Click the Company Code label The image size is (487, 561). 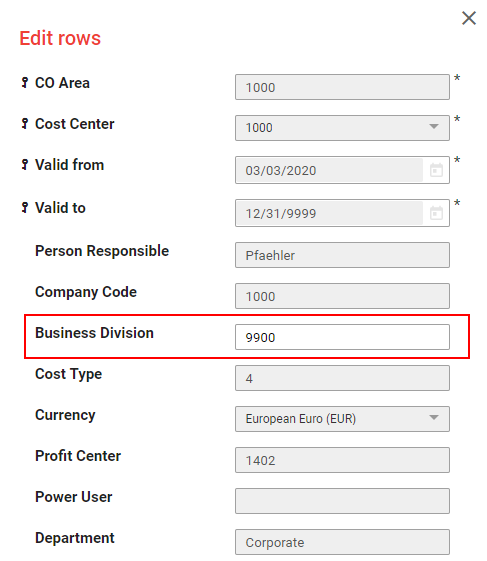pos(86,292)
